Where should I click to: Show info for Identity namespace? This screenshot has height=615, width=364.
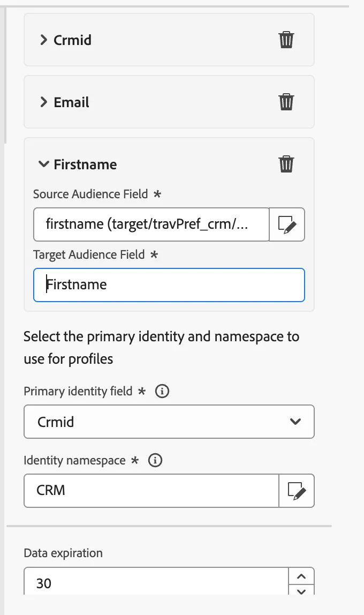point(155,460)
